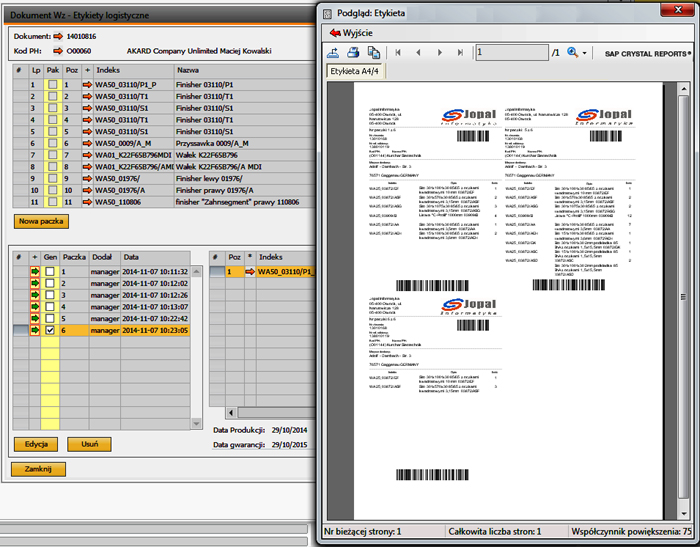Click the page number input field
700x547 pixels.
coord(512,52)
